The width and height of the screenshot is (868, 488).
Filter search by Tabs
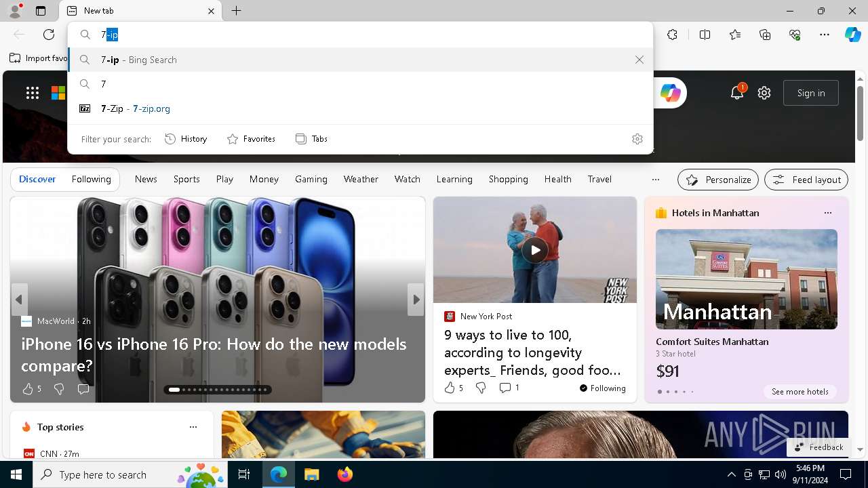[x=311, y=139]
